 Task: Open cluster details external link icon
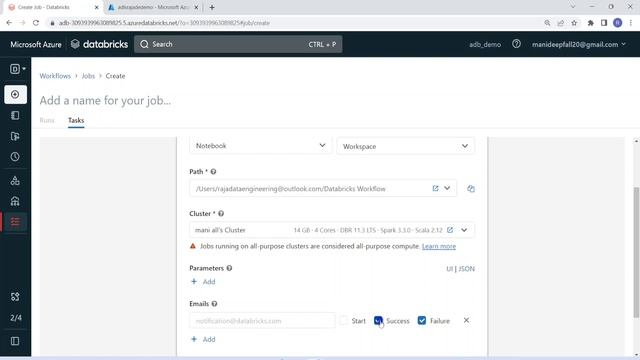click(450, 230)
